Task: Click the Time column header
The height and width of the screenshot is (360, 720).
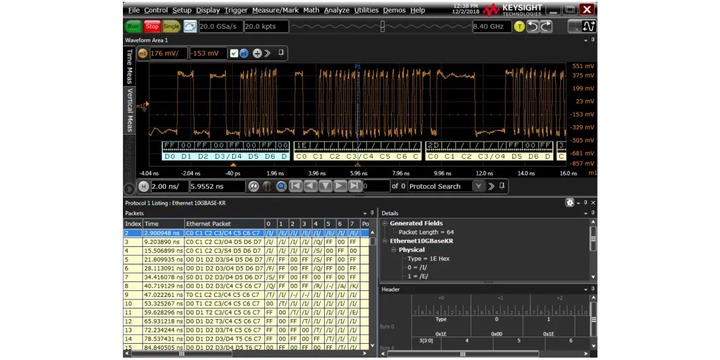Action: point(163,224)
